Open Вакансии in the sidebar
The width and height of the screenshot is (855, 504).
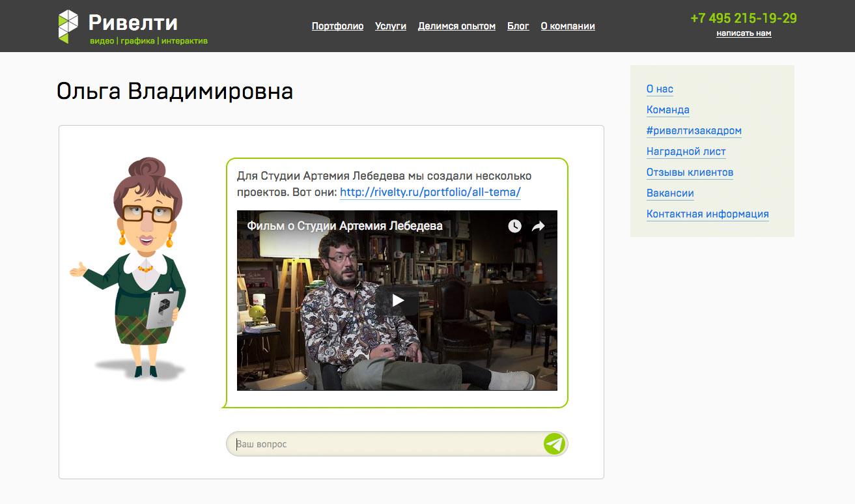click(670, 193)
